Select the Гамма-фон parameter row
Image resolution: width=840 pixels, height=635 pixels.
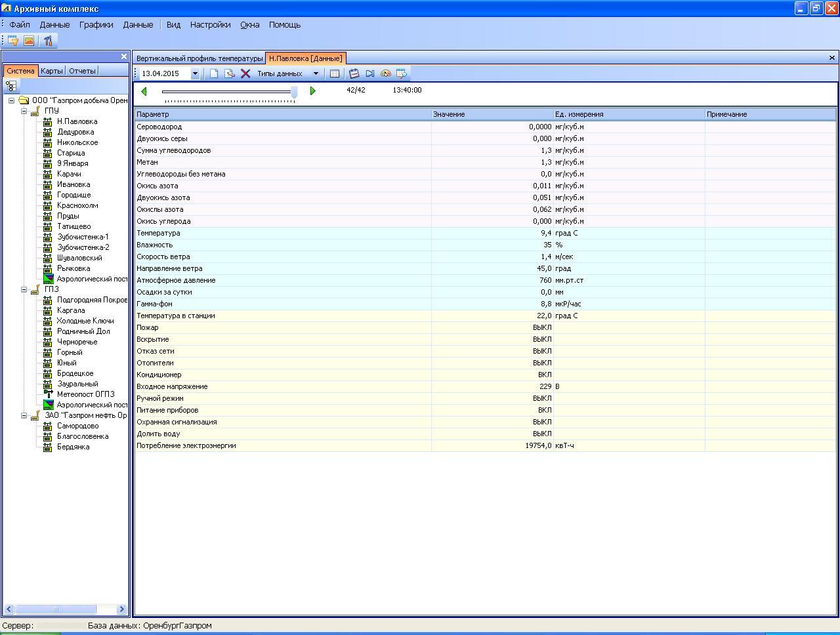[486, 304]
